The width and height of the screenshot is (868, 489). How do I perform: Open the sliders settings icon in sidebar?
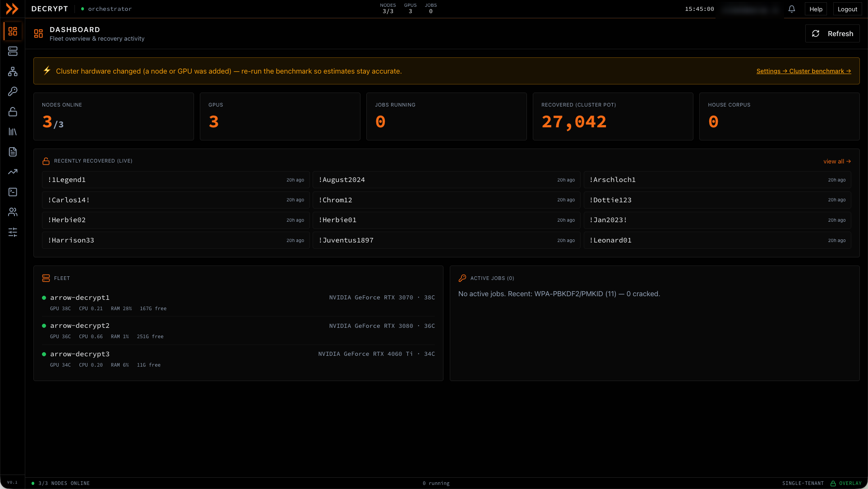(13, 232)
